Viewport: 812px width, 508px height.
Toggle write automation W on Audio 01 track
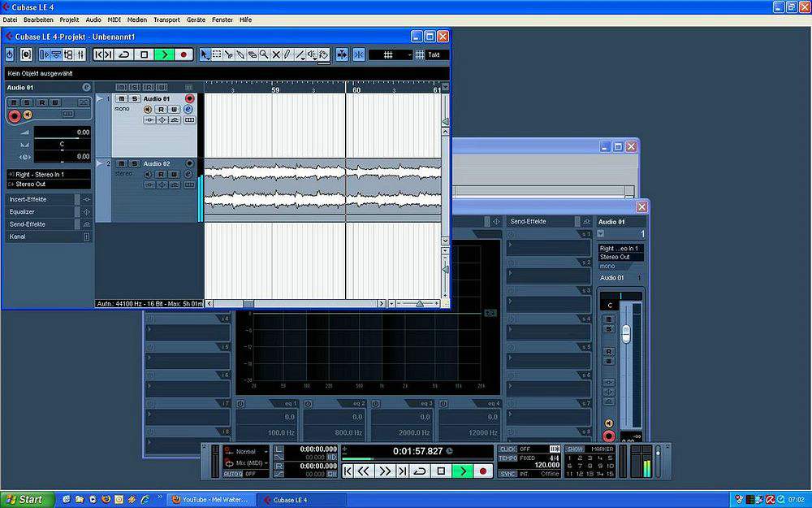(174, 110)
